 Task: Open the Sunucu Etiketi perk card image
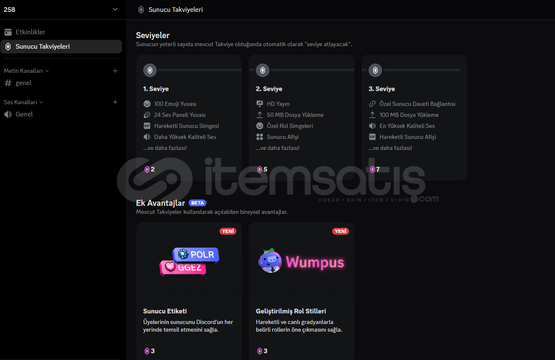click(189, 261)
